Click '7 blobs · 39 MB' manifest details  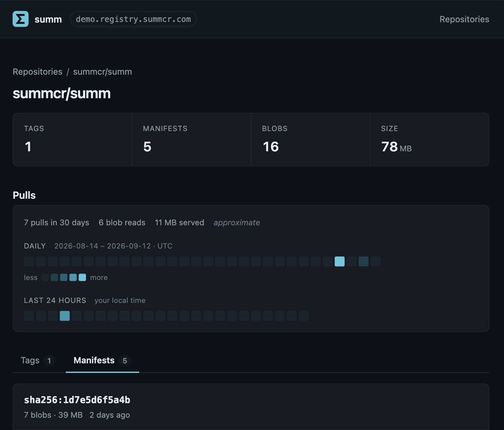[x=53, y=415]
